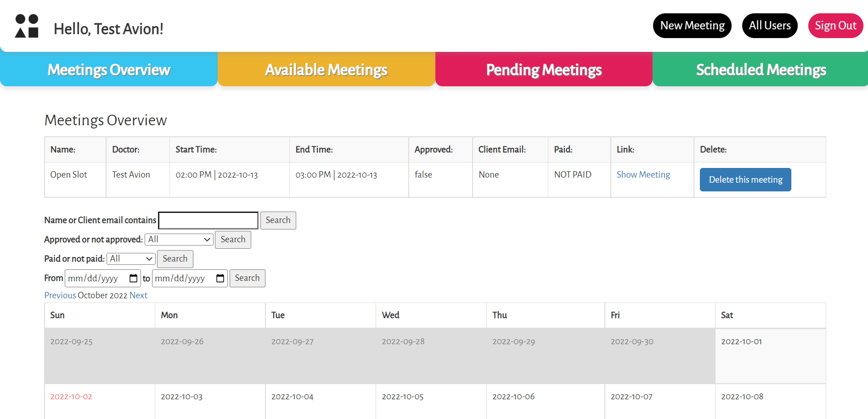Follow the Show Meeting link
Image resolution: width=868 pixels, height=419 pixels.
click(643, 174)
